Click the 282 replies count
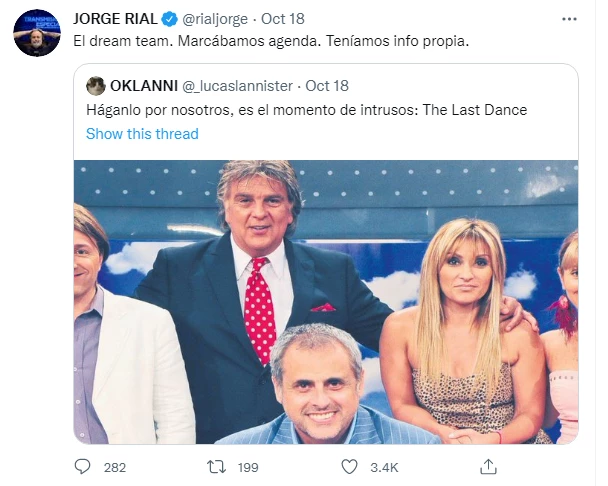The image size is (608, 486). [x=115, y=467]
